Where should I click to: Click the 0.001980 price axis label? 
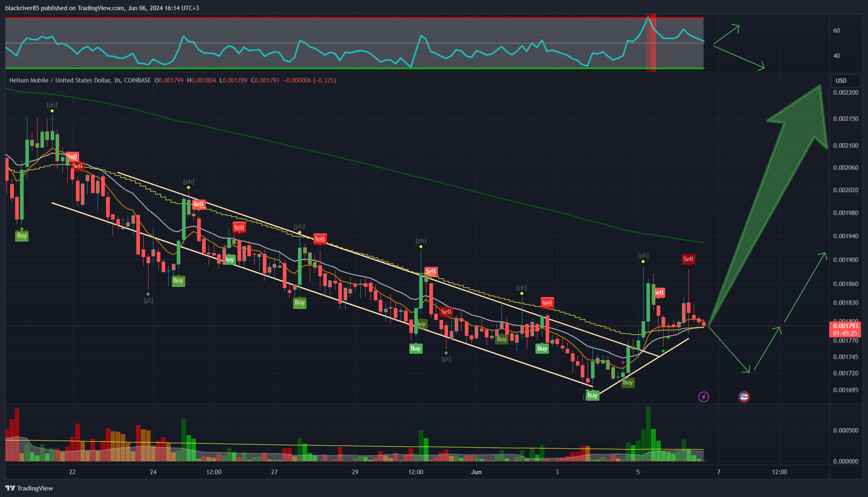(x=846, y=213)
